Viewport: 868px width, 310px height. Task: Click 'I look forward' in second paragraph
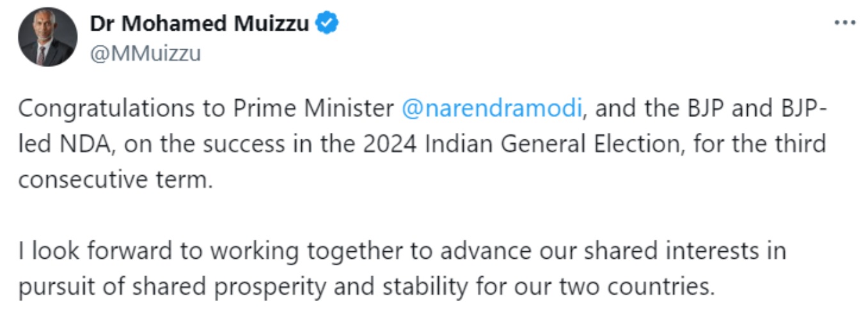(x=94, y=251)
